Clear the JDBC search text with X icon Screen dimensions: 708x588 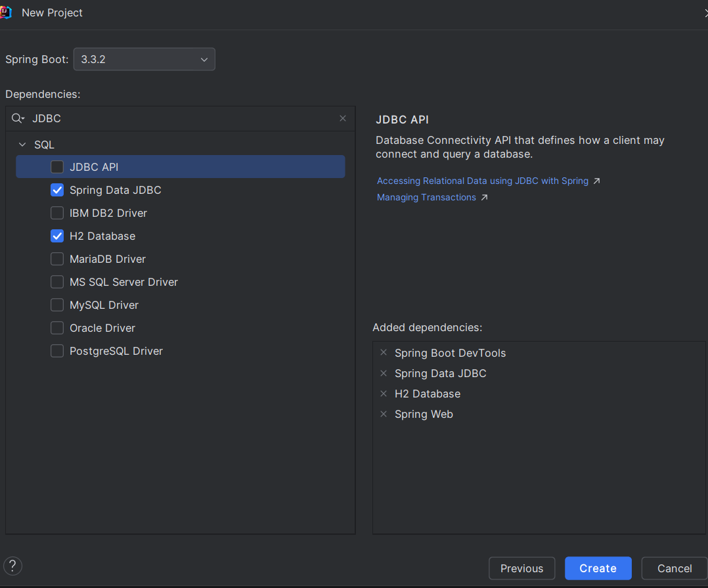point(343,118)
